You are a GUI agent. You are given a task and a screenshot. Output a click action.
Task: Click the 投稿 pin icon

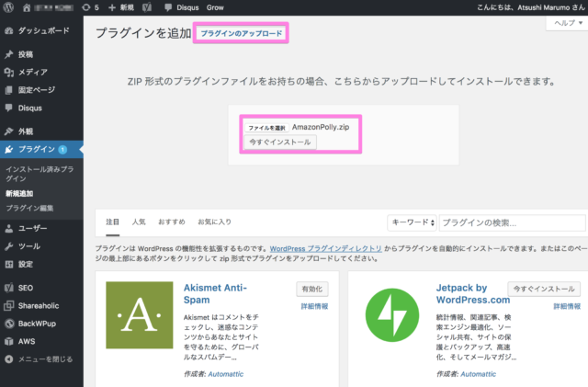(9, 54)
